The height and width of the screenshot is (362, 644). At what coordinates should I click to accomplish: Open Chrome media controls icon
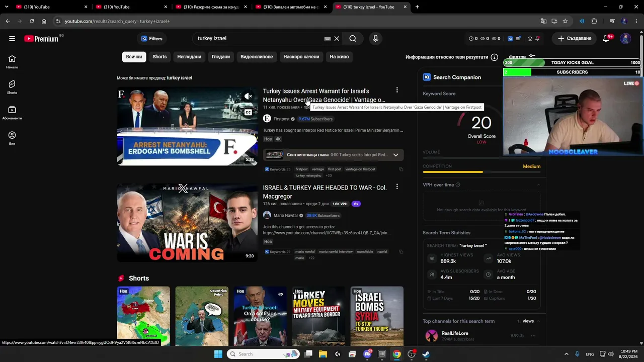(612, 21)
